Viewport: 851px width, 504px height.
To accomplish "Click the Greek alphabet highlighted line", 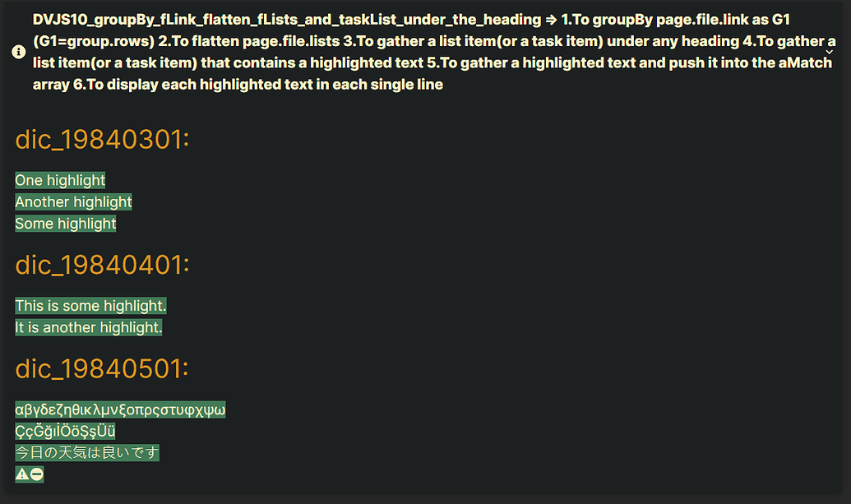I will [x=121, y=409].
